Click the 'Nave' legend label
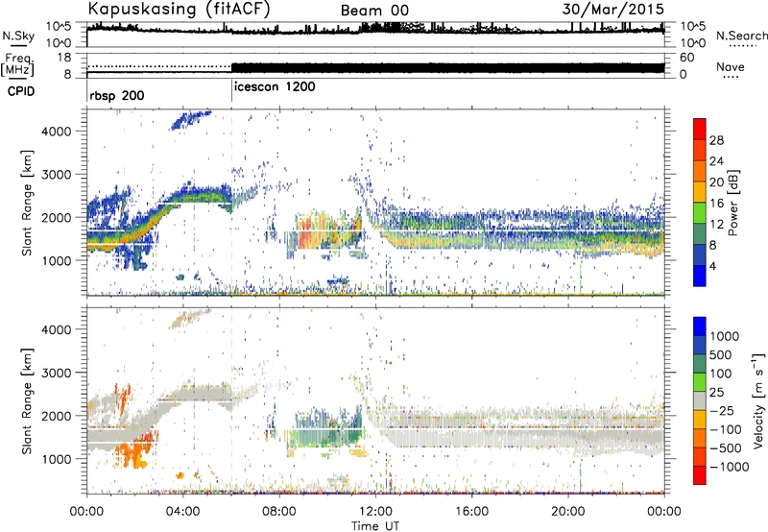Screen dimensions: 768x532 point(731,66)
